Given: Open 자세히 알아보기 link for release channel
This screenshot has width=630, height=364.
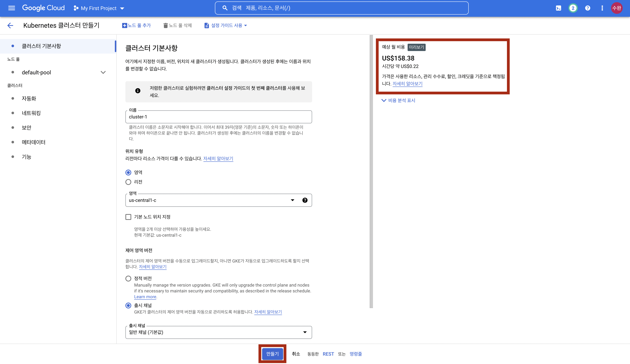Looking at the screenshot, I should (268, 312).
